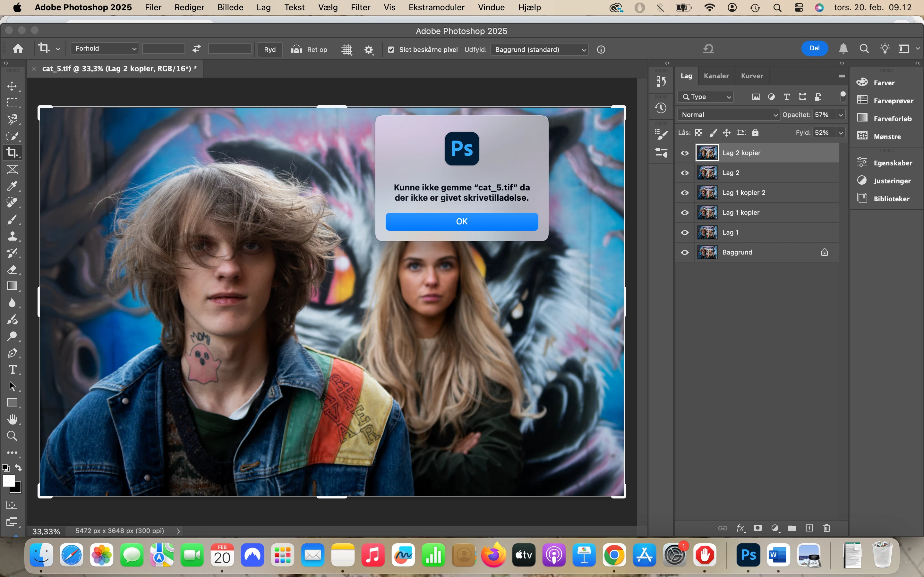
Task: Select the Hand tool
Action: (12, 419)
